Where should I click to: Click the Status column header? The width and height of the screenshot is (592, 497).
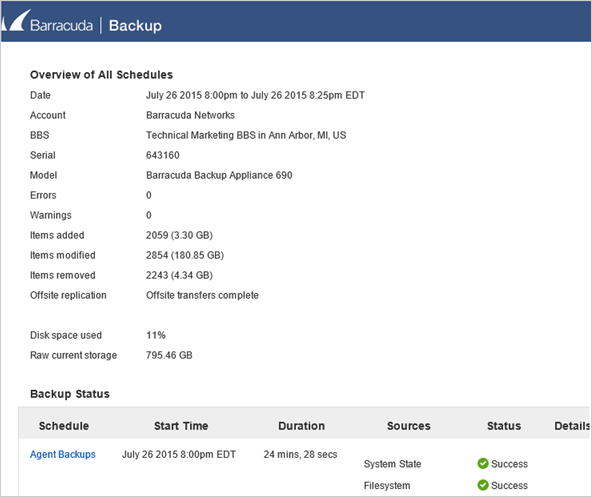504,426
